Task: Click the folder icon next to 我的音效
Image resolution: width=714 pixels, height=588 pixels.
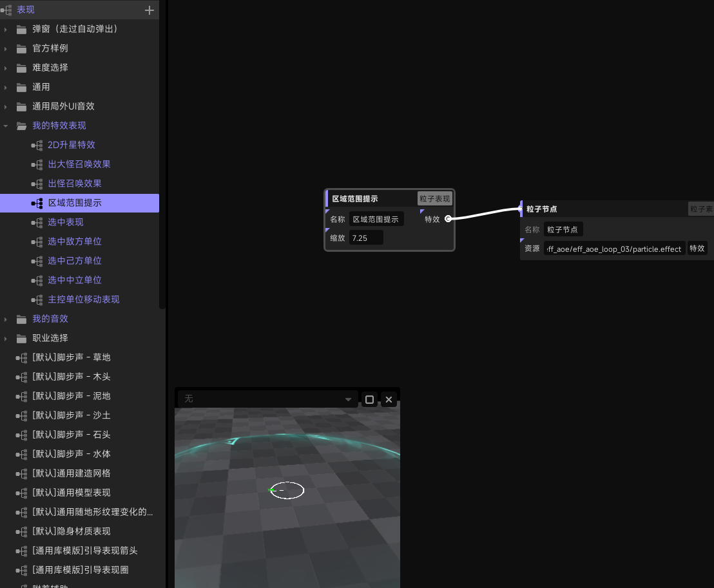Action: coord(22,319)
